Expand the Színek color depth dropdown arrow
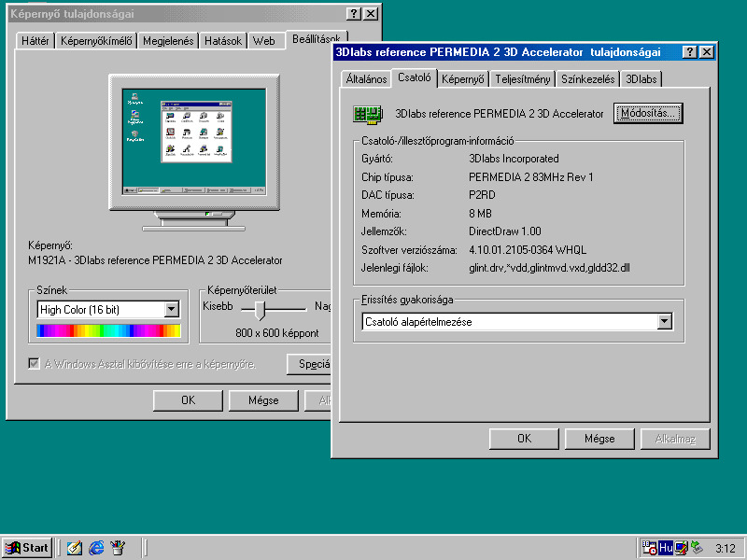 [172, 310]
